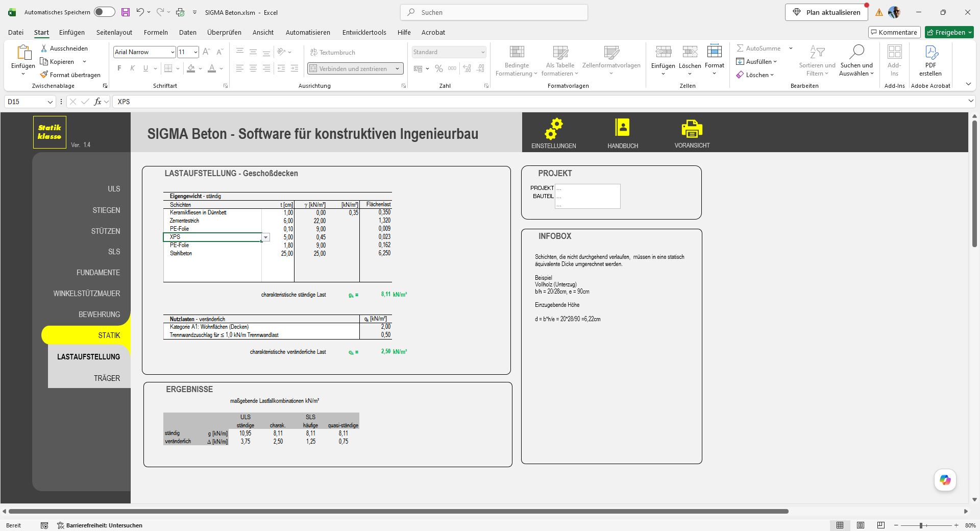980x531 pixels.
Task: Open the TRÄGER sub-page
Action: click(107, 378)
